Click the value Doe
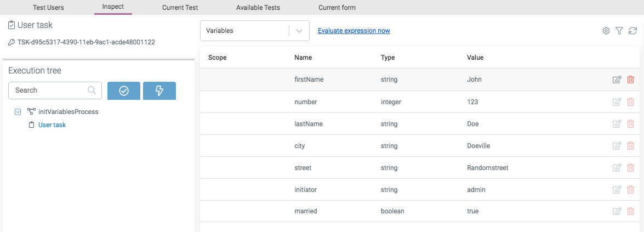644x232 pixels. [473, 124]
